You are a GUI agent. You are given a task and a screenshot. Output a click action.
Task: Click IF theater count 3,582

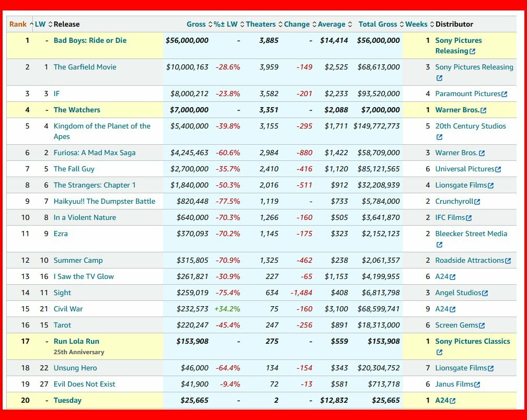269,94
